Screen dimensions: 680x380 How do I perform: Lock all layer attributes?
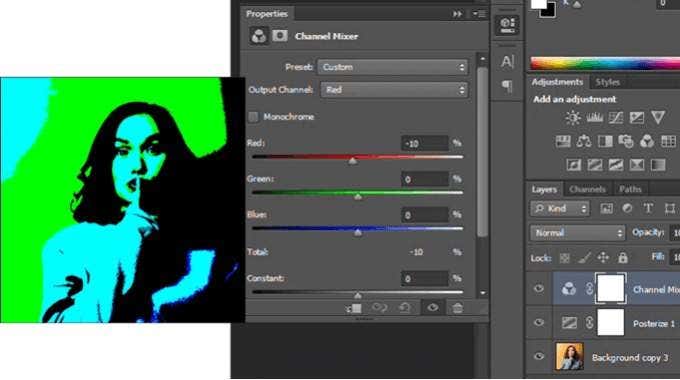623,258
